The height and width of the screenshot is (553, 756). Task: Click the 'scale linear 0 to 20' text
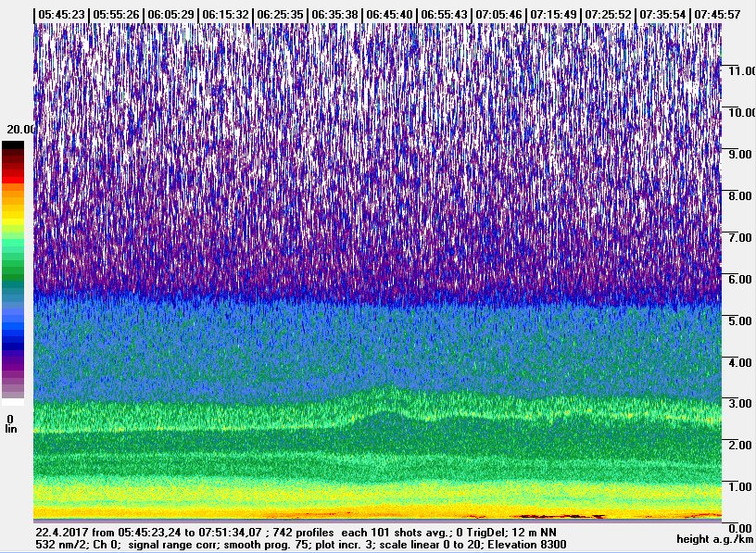click(432, 545)
